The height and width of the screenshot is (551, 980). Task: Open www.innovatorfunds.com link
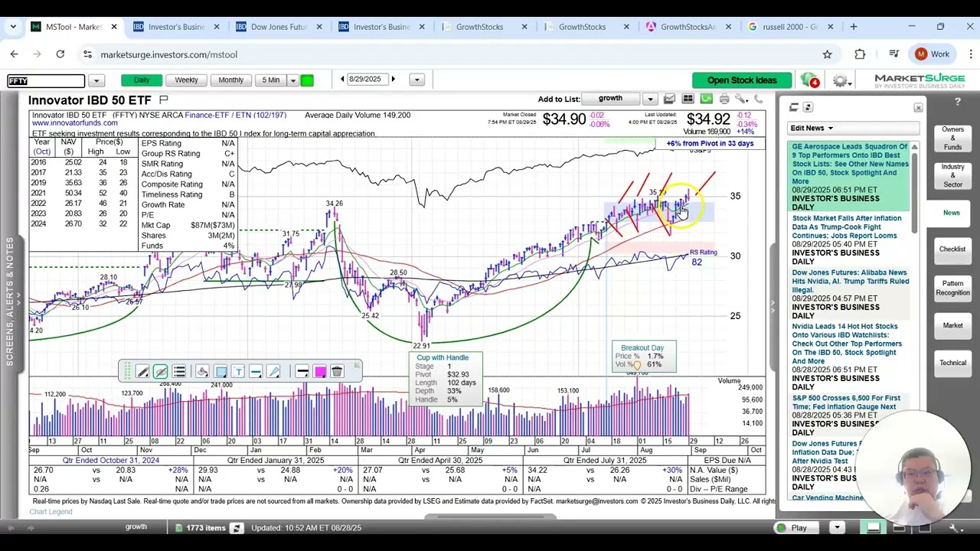(x=75, y=123)
